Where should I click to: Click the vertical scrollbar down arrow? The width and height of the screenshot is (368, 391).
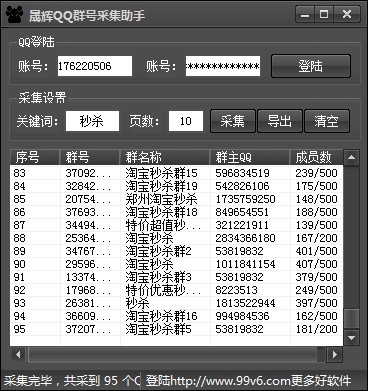(x=351, y=338)
